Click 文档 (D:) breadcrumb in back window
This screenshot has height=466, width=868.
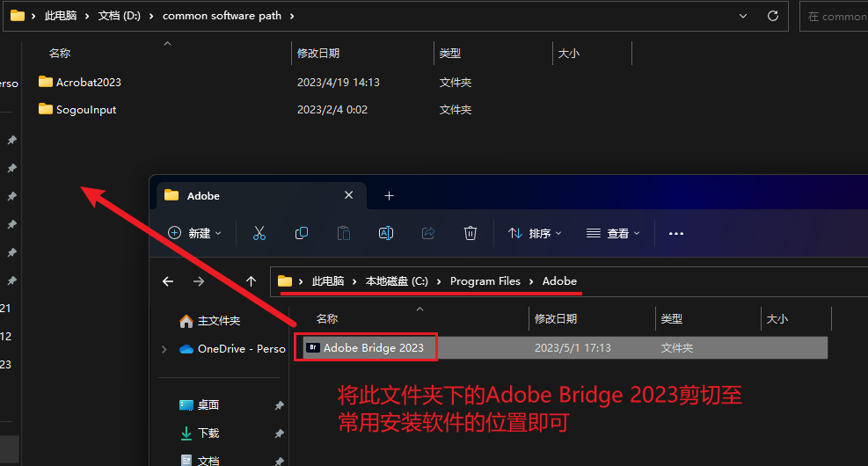point(119,16)
